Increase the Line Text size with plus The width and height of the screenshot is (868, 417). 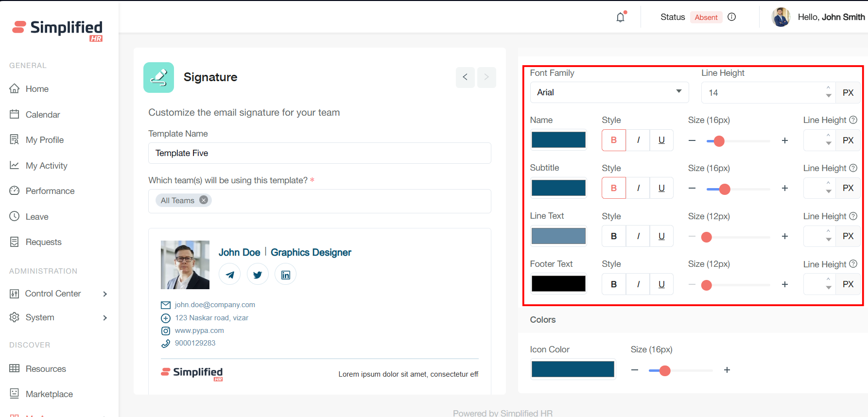(x=784, y=236)
